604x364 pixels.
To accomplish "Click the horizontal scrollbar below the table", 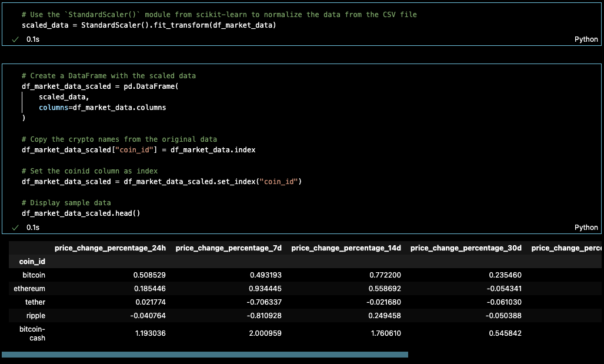I will [206, 355].
